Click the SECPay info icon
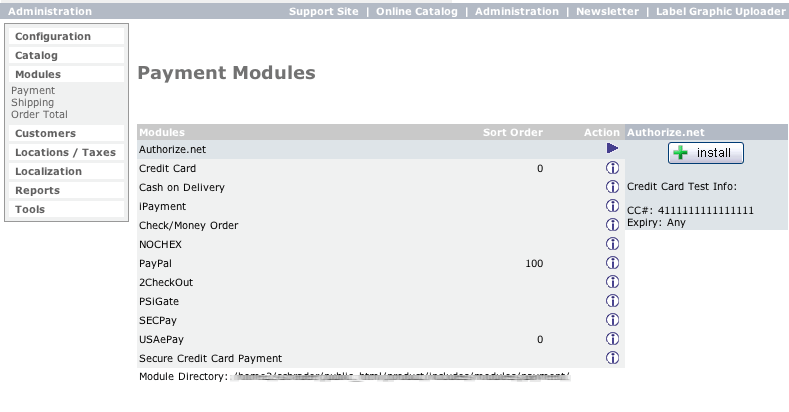The height and width of the screenshot is (412, 789). coord(613,320)
